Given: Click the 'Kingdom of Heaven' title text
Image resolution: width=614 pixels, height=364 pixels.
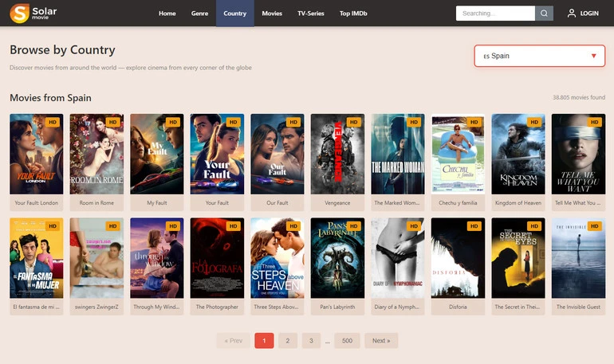Looking at the screenshot, I should 518,203.
